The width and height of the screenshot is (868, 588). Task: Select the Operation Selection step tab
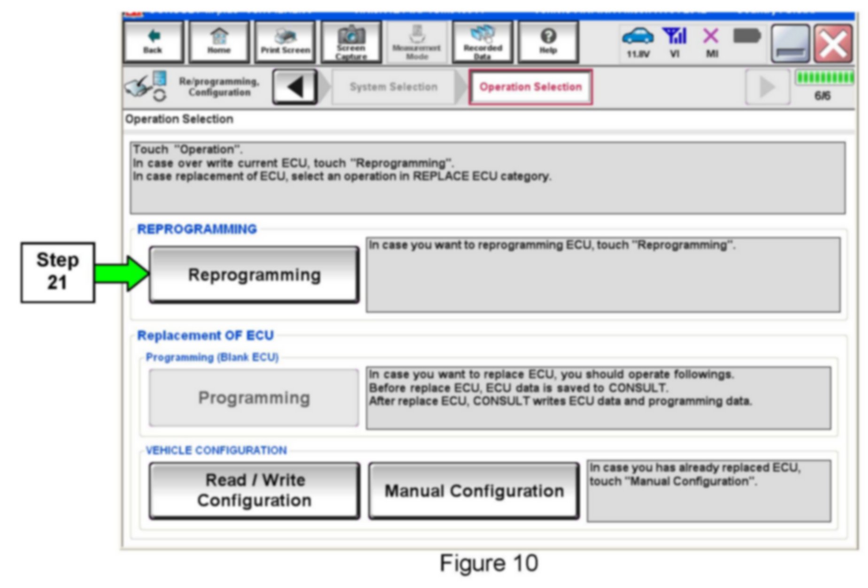(530, 87)
